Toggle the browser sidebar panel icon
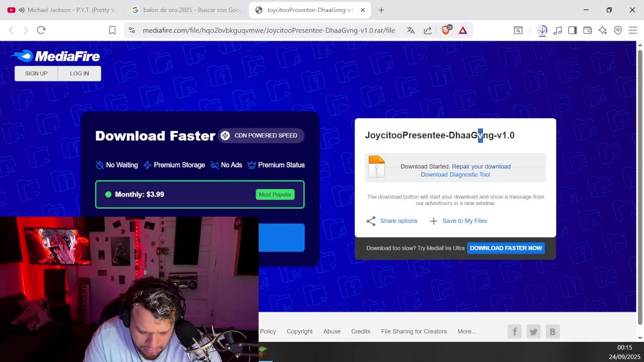The width and height of the screenshot is (644, 362). click(x=573, y=30)
